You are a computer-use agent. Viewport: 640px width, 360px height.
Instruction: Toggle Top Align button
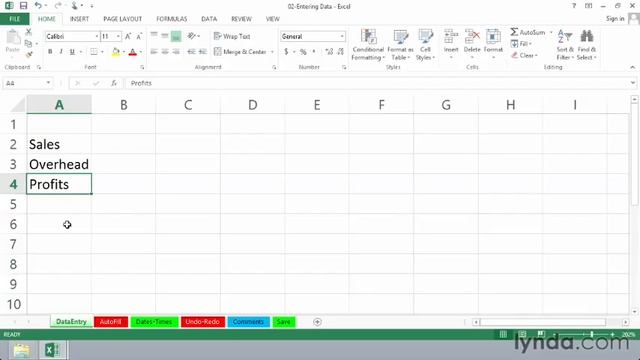pos(154,36)
